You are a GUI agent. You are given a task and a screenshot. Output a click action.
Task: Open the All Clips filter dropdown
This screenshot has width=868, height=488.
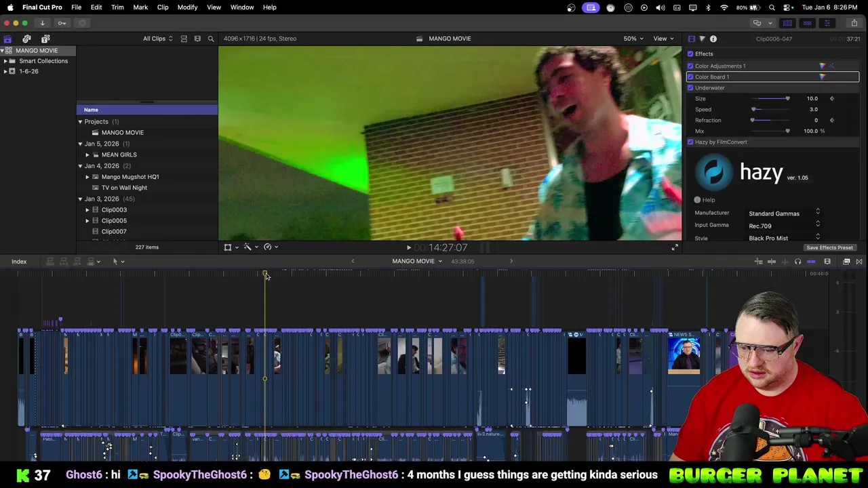tap(157, 39)
